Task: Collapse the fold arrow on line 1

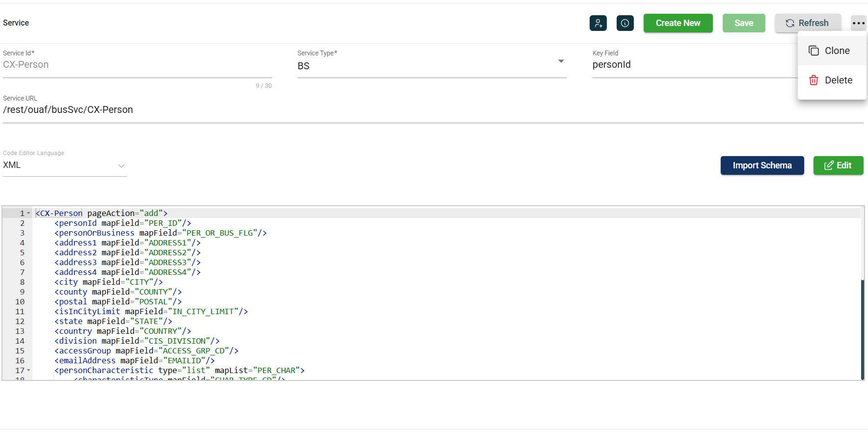Action: [x=28, y=213]
